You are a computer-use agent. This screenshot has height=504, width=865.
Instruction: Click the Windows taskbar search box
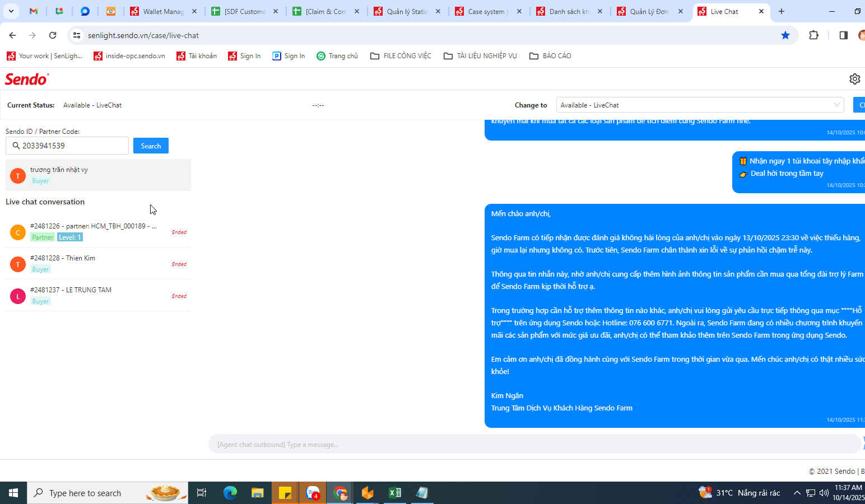108,493
